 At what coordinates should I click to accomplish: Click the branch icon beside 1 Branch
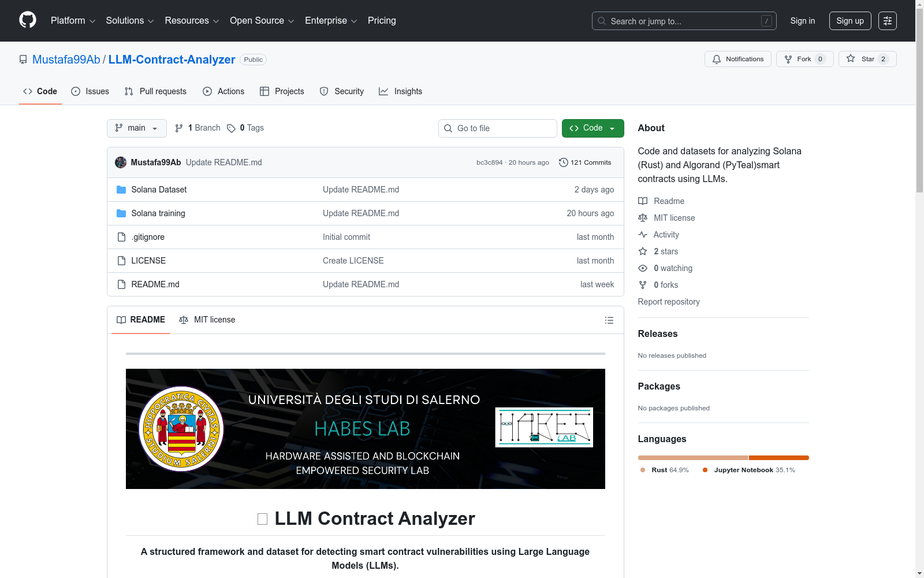[179, 128]
